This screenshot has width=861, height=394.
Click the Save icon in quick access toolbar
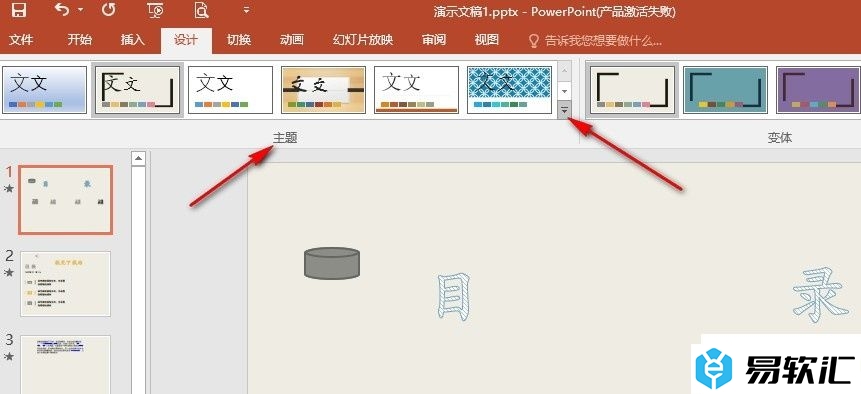[19, 10]
